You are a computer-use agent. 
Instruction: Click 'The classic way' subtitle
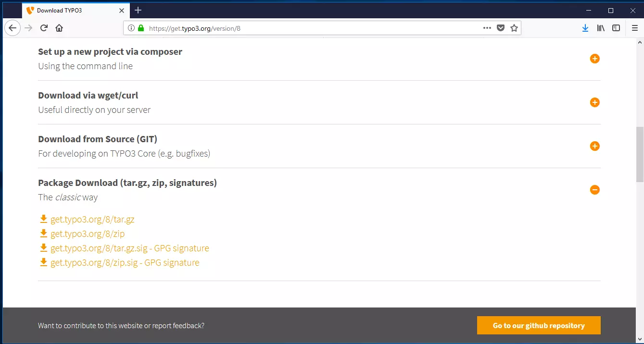[68, 197]
